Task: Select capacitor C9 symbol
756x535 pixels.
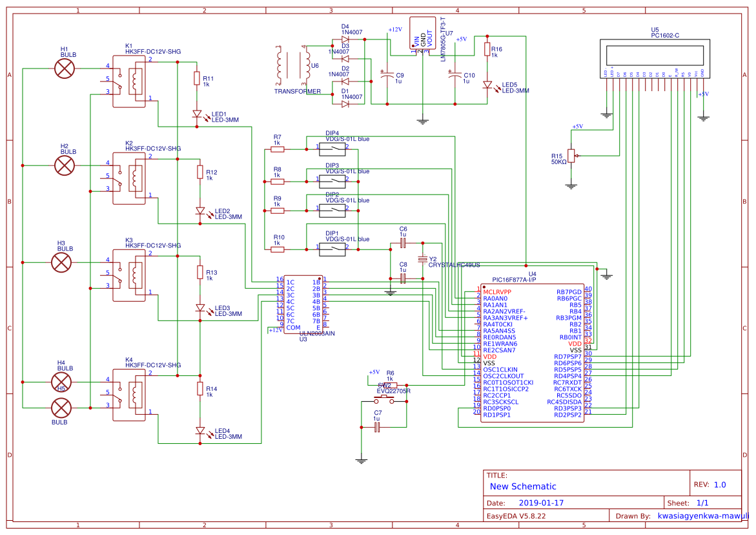Action: point(387,75)
